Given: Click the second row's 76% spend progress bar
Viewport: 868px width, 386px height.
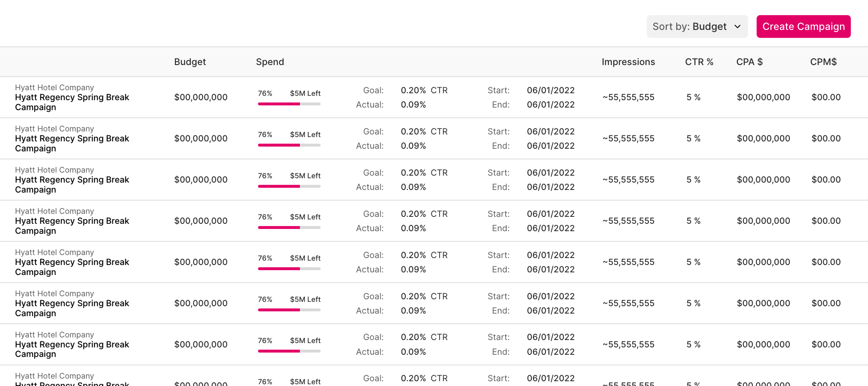Looking at the screenshot, I should click(289, 145).
